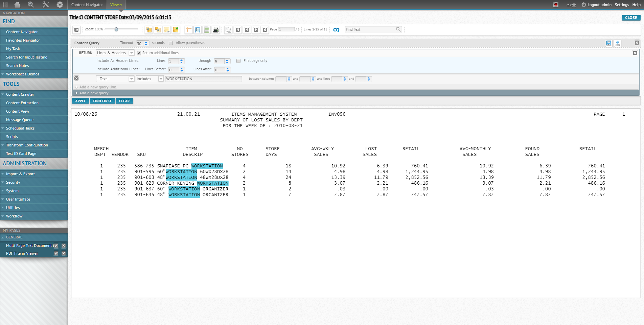Go to next page arrow
Viewport: 644px width, 325px height.
256,30
